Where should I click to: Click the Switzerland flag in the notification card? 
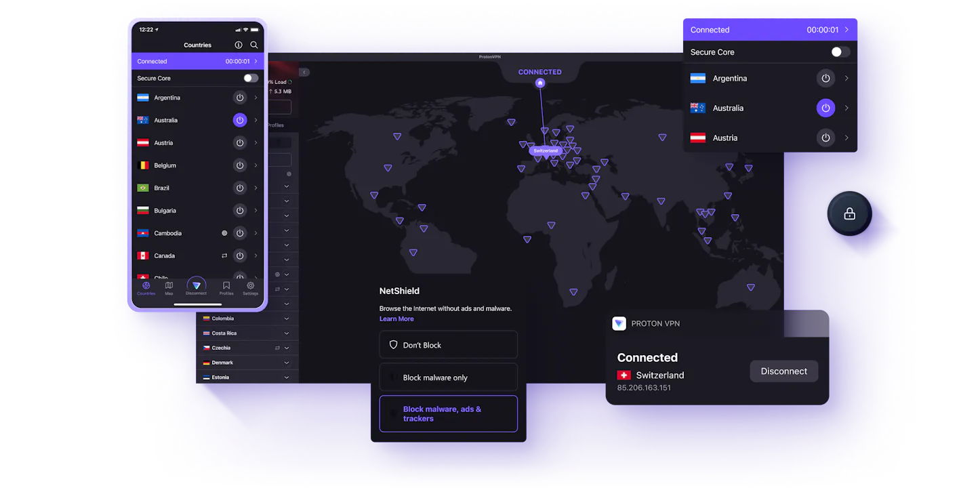624,375
